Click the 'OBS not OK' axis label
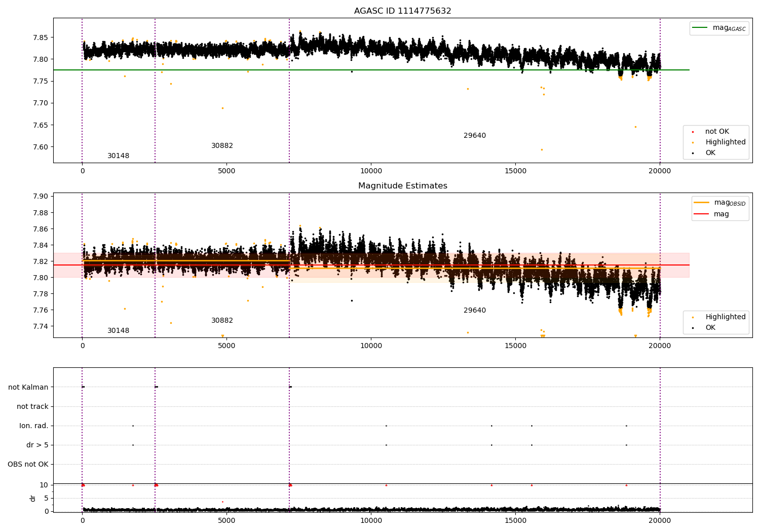The image size is (760, 532). pos(28,465)
